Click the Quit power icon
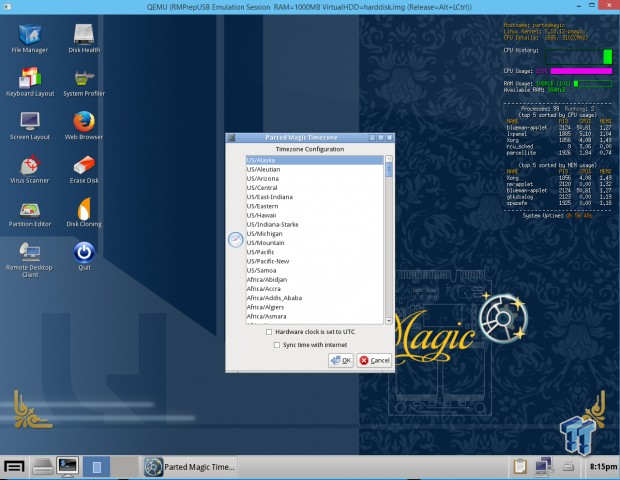Image resolution: width=620 pixels, height=480 pixels. tap(84, 252)
